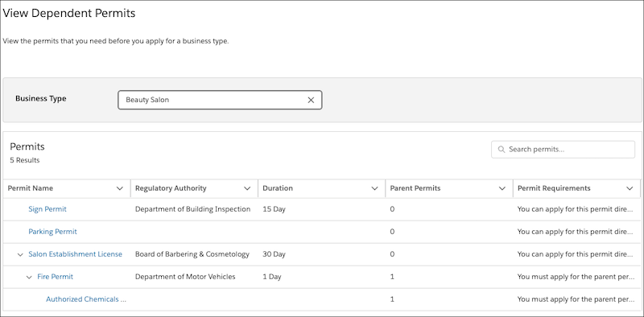Click the View Dependent Permits heading
Screen dimensions: 644x317
pyautogui.click(x=69, y=13)
